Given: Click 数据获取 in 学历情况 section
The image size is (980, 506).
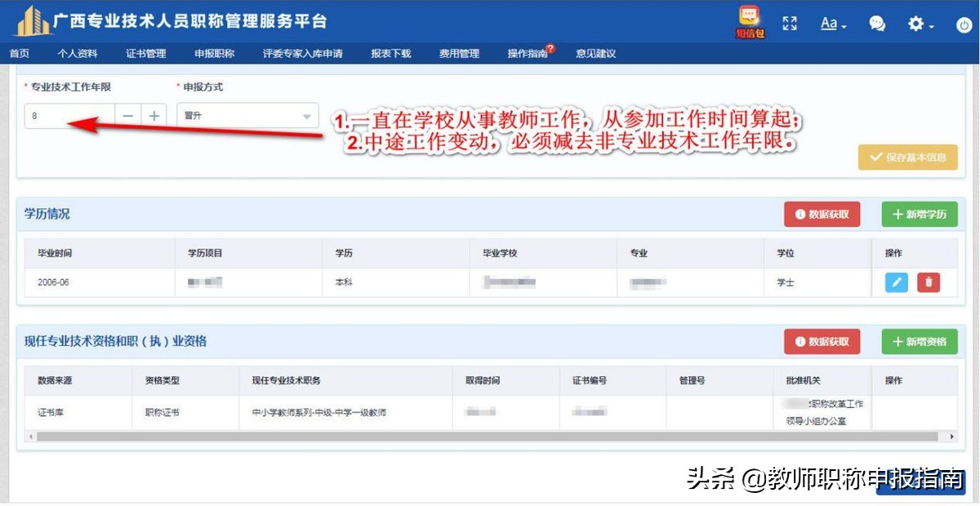Looking at the screenshot, I should point(822,214).
